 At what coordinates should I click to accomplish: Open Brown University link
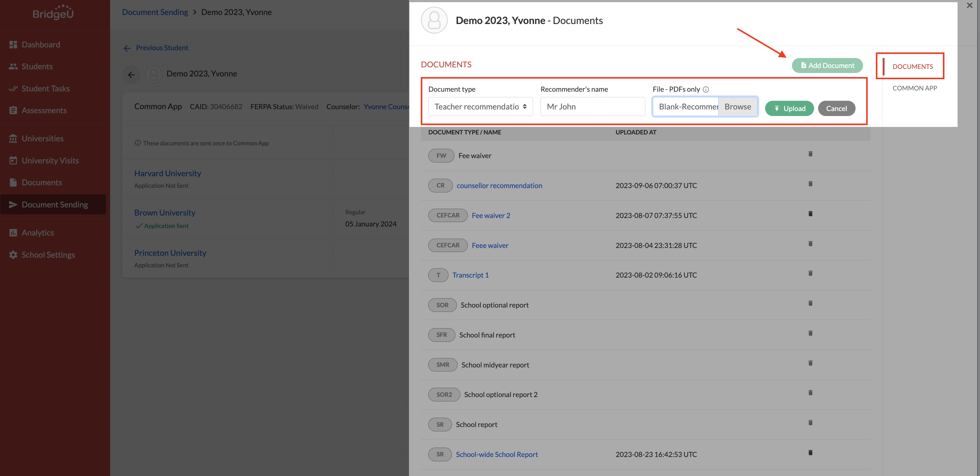[x=164, y=213]
